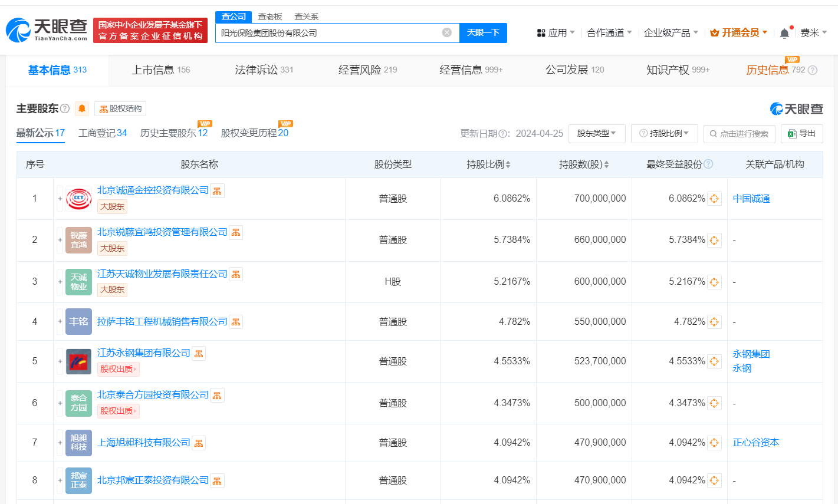
Task: Open the 持股比例 filter dropdown
Action: click(x=665, y=134)
